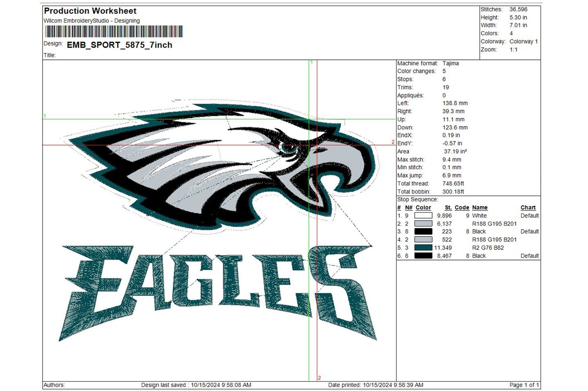Click the width value '7.01 in'
Screen dimensions: 588x391
click(x=518, y=25)
